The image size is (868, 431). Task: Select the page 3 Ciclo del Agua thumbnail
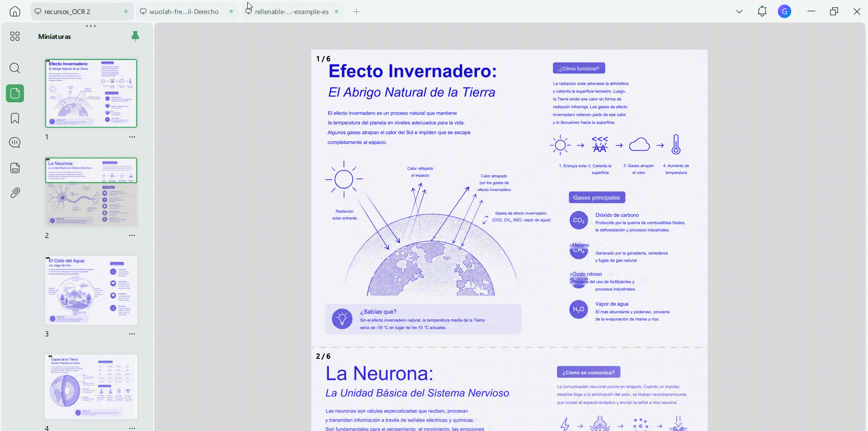[x=91, y=290]
